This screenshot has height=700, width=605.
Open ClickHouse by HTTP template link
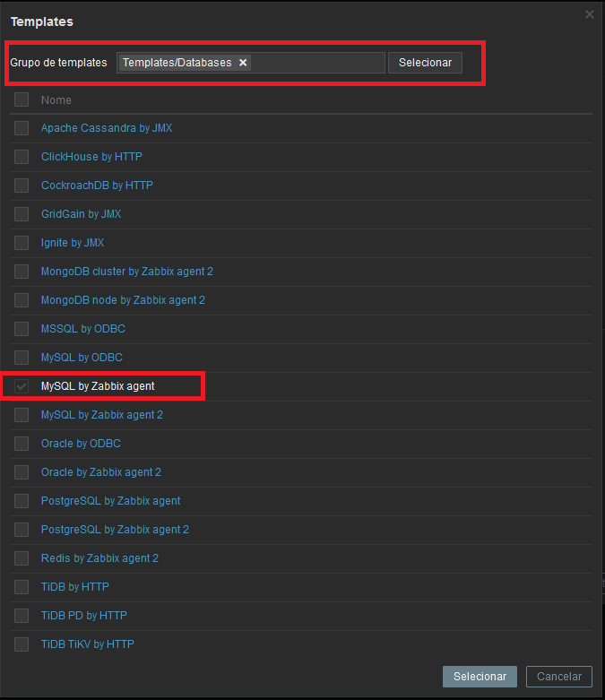(x=91, y=157)
